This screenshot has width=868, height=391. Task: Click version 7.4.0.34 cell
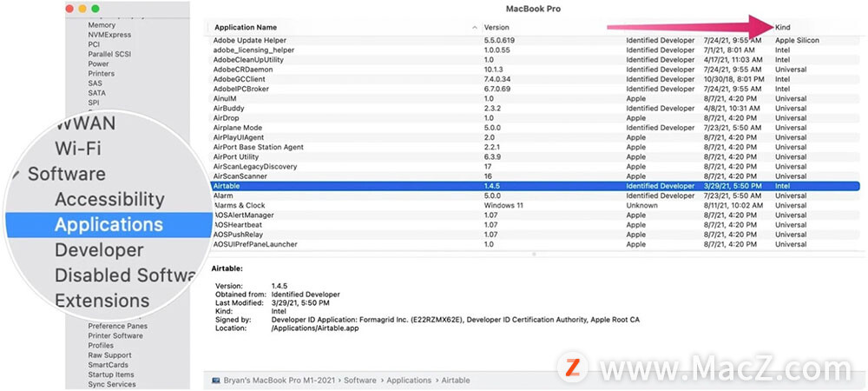[497, 79]
